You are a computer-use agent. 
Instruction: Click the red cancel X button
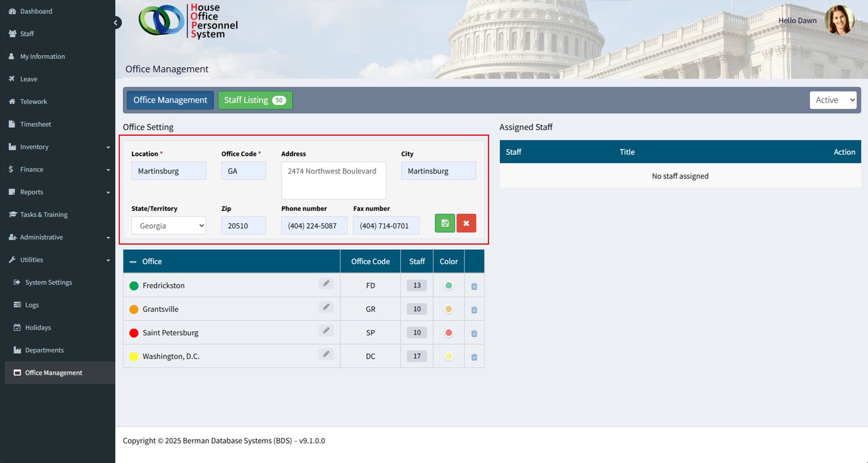[x=466, y=223]
